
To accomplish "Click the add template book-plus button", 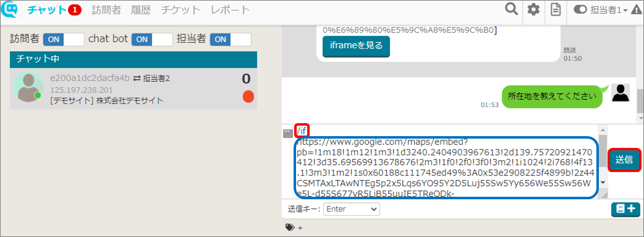I will (x=625, y=209).
